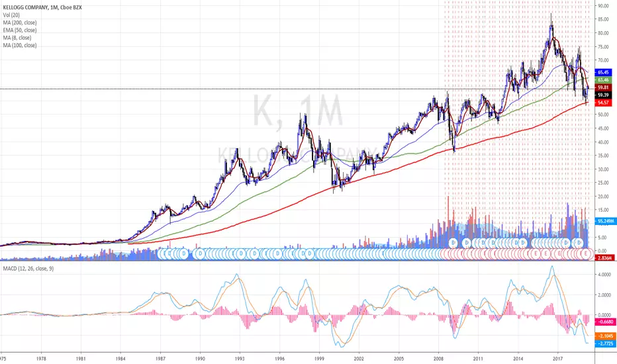Click 80.00 on the price scale
617x364 pixels.
603,33
